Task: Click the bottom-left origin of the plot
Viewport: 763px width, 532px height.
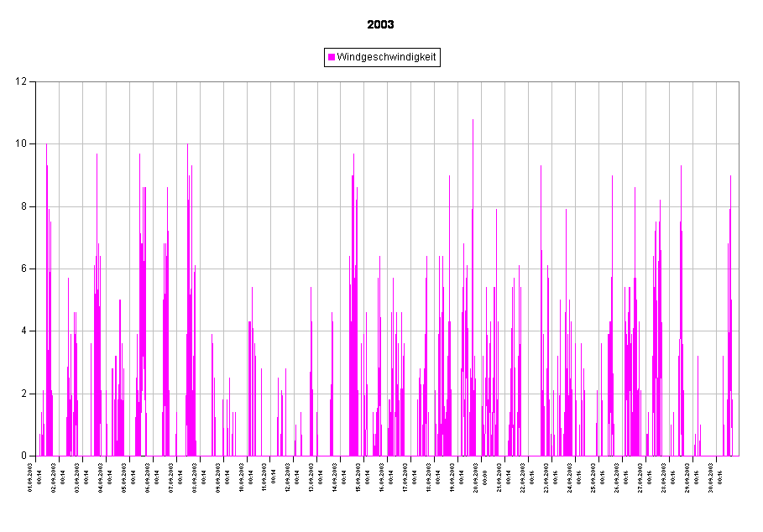Action: point(36,456)
